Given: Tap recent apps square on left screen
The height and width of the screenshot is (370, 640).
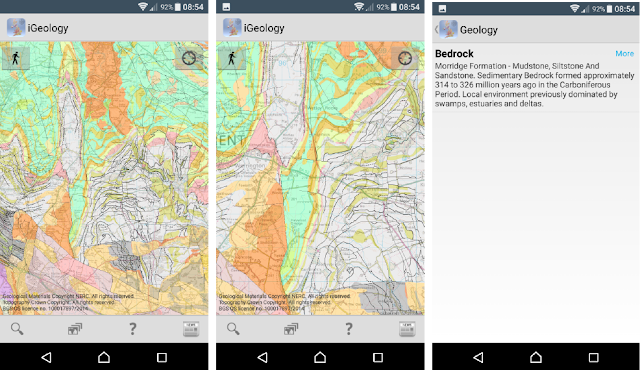Looking at the screenshot, I should 162,357.
